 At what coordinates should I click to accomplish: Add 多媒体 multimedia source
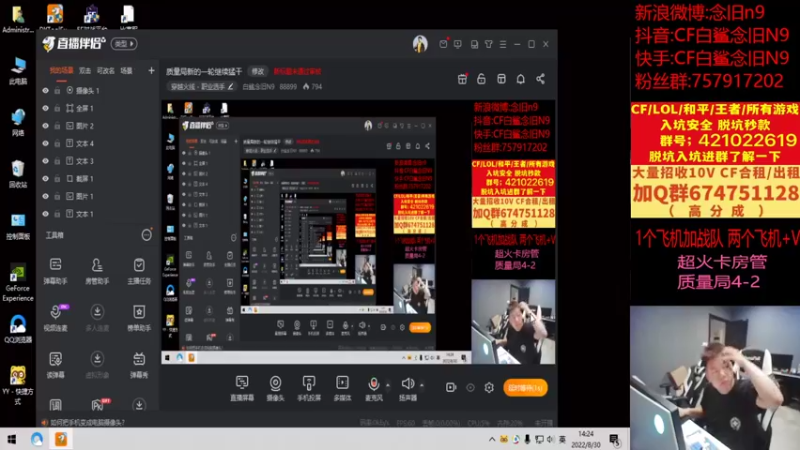[x=342, y=388]
